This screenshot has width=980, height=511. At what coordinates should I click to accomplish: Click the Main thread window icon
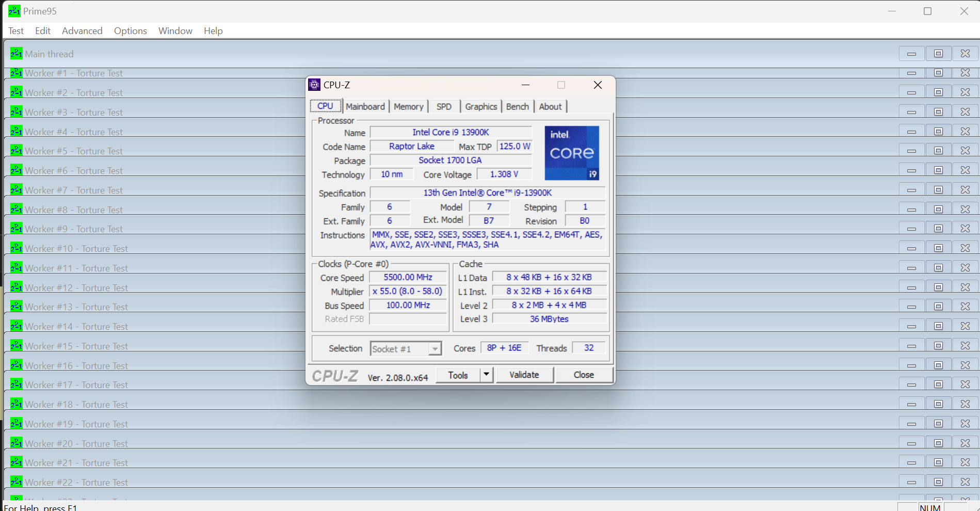pyautogui.click(x=16, y=53)
